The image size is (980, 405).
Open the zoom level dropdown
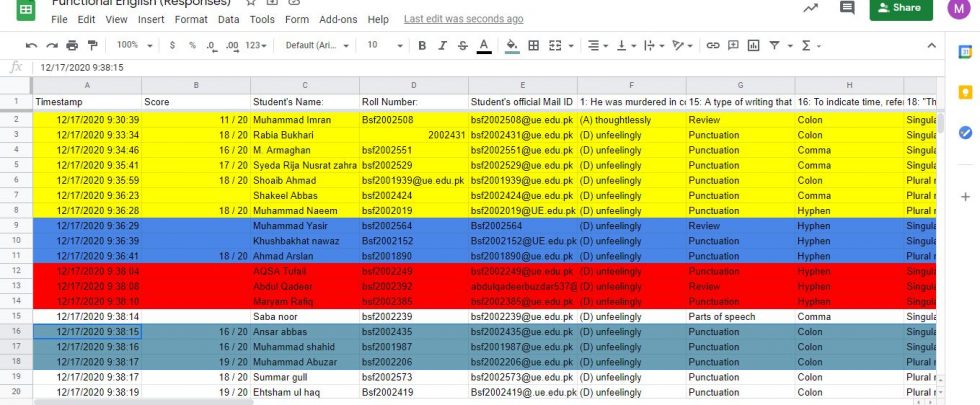click(x=131, y=46)
